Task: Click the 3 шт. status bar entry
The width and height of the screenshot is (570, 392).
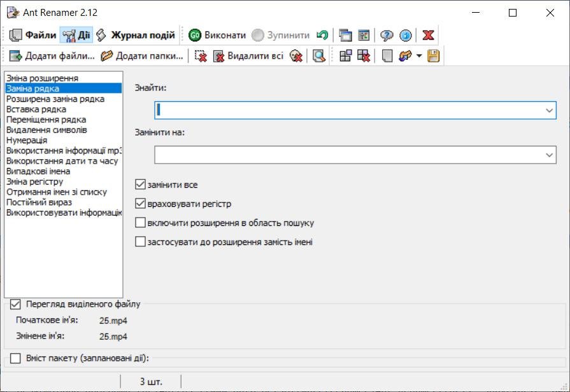Action: [x=151, y=382]
